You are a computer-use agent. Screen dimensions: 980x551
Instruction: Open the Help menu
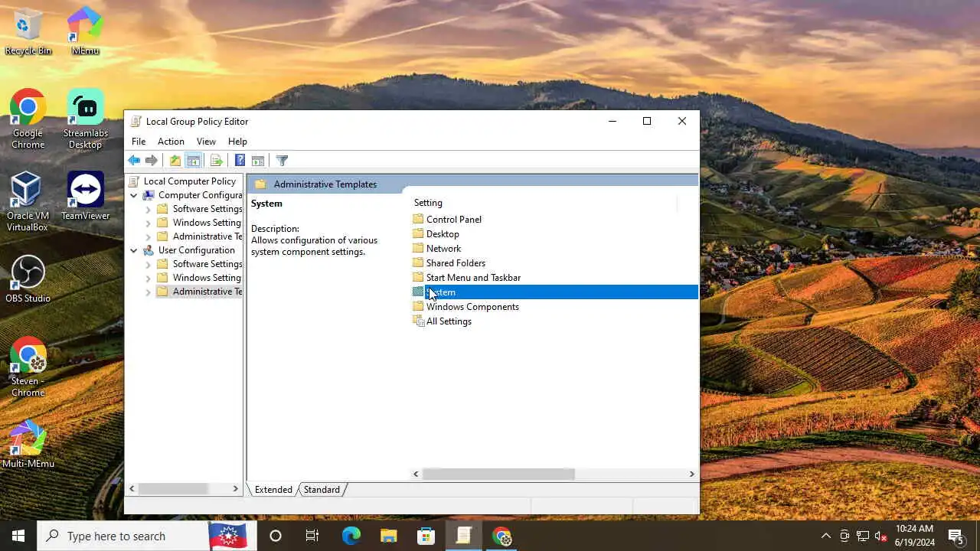(237, 142)
